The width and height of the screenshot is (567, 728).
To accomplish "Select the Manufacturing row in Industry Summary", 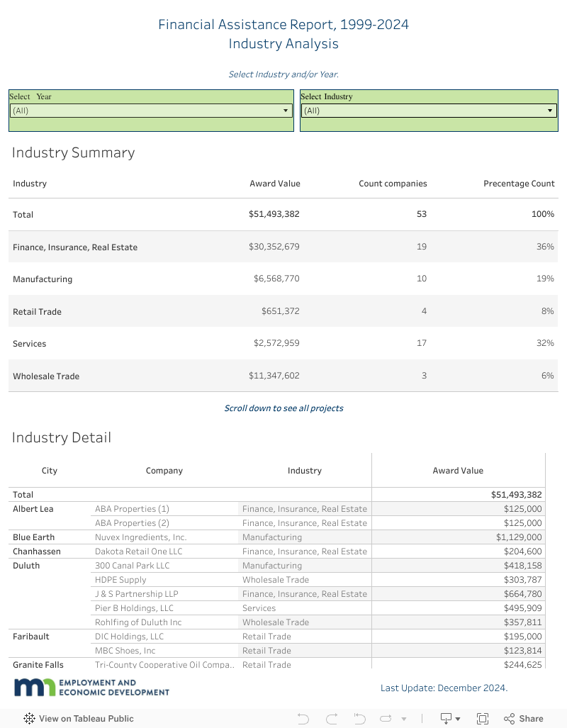I will pyautogui.click(x=43, y=279).
